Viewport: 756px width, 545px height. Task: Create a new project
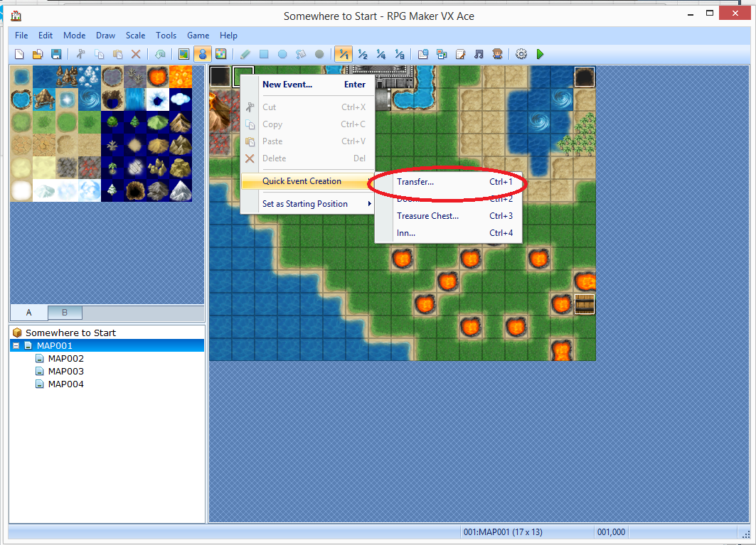[x=19, y=54]
